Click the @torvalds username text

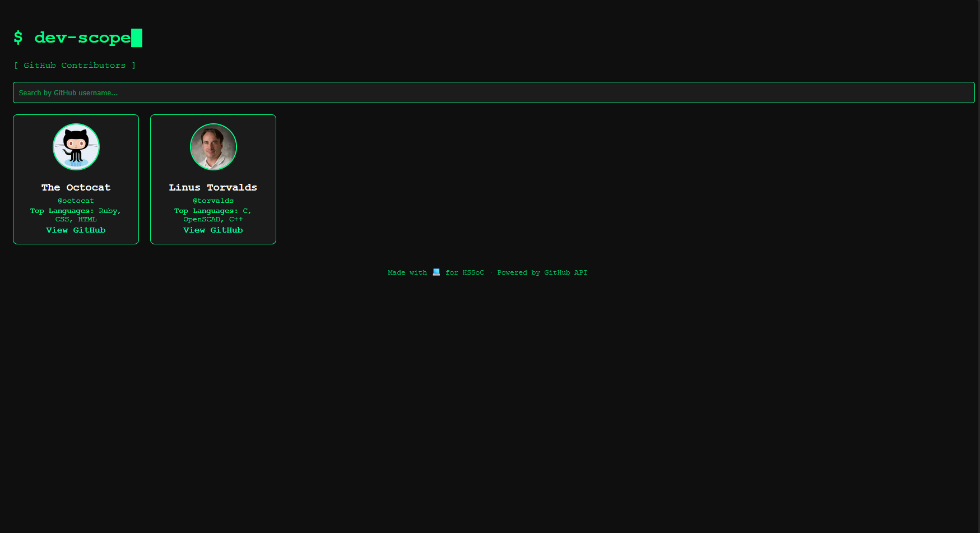click(x=213, y=201)
